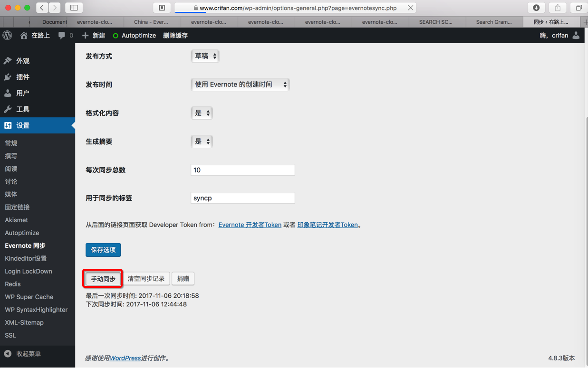Go back with the browser back arrow
Screen dimensions: 588x368
click(x=42, y=8)
